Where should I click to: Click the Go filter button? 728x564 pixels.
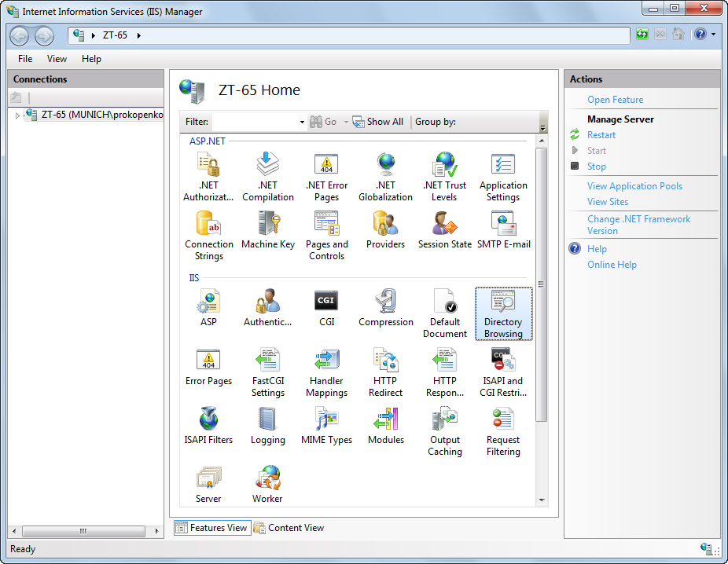[x=324, y=122]
